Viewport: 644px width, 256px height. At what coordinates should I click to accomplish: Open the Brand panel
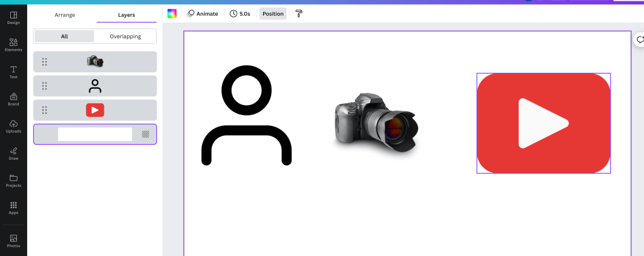[13, 99]
